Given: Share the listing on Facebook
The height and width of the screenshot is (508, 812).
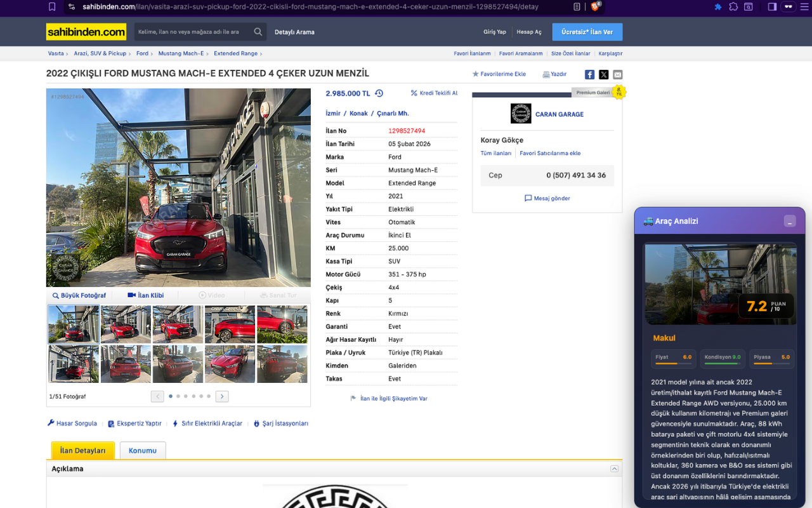Looking at the screenshot, I should pos(589,74).
